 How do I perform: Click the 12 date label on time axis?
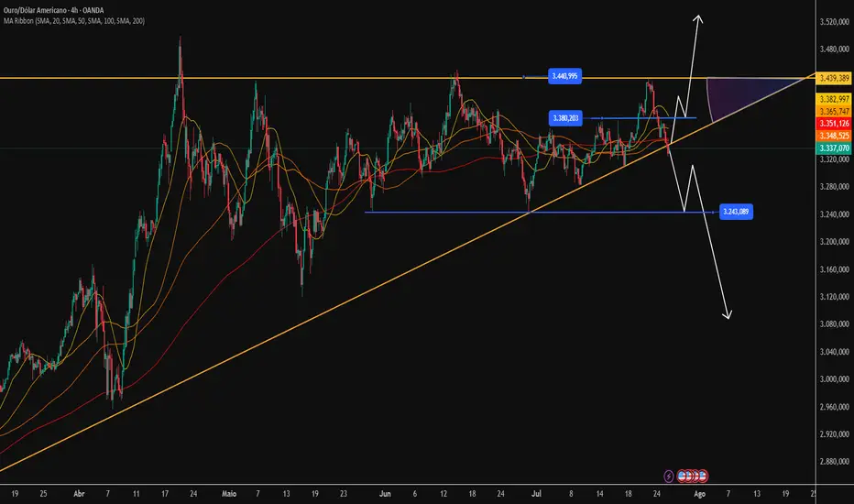click(x=443, y=494)
